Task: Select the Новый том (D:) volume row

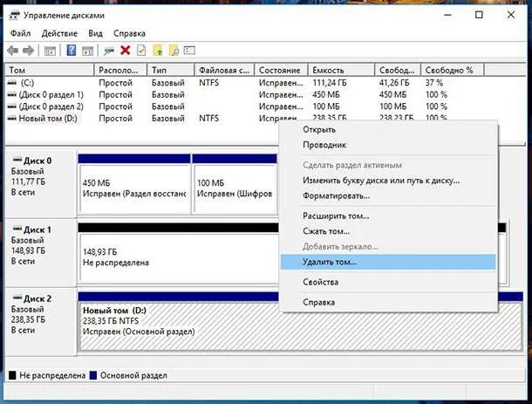Action: 142,118
